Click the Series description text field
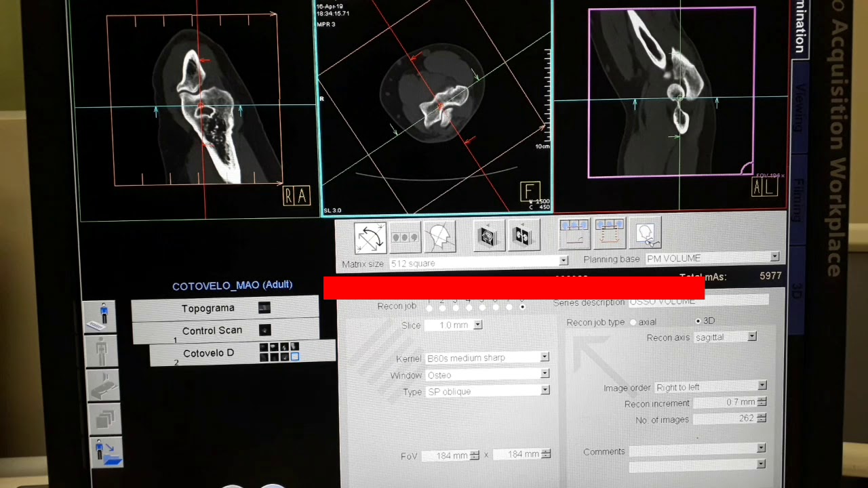This screenshot has height=488, width=868. coord(698,300)
